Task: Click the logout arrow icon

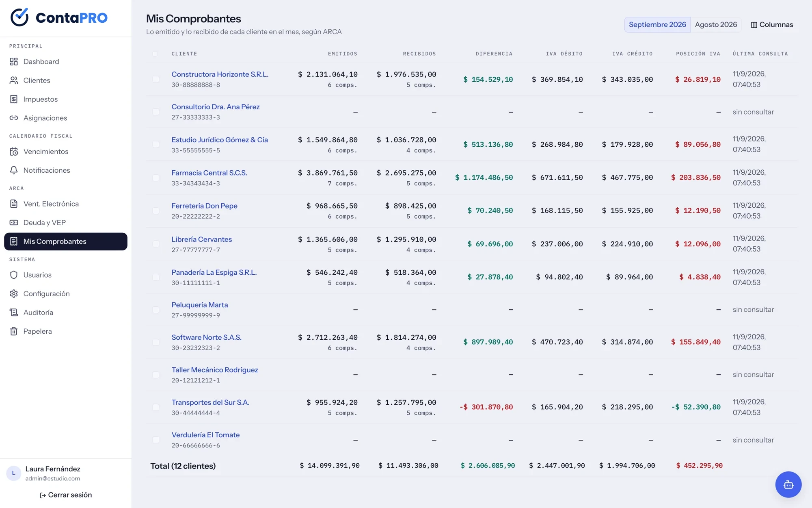Action: pos(43,495)
